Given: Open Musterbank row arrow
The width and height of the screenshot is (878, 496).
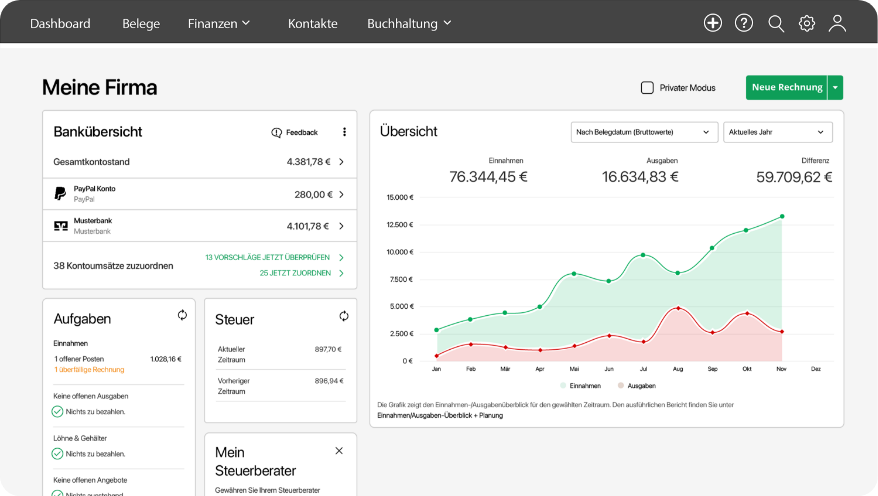Looking at the screenshot, I should 341,226.
